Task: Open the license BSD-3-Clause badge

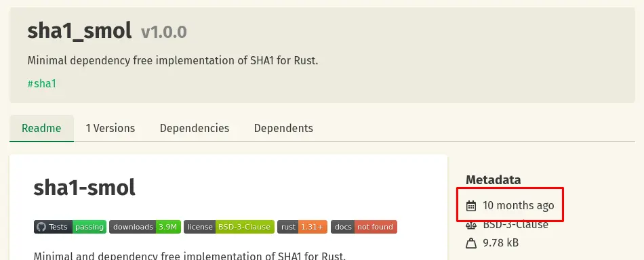Action: click(x=228, y=227)
